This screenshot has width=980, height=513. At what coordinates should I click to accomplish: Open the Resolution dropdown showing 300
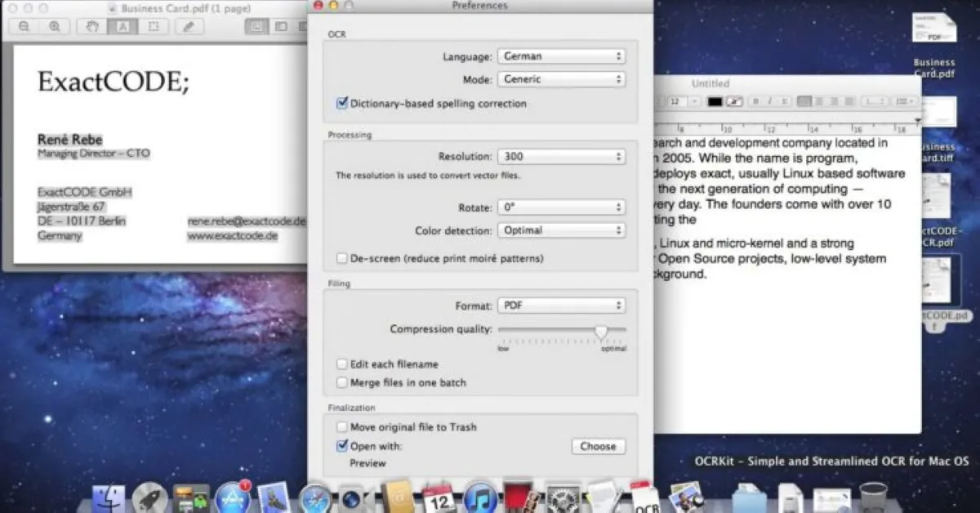coord(561,156)
